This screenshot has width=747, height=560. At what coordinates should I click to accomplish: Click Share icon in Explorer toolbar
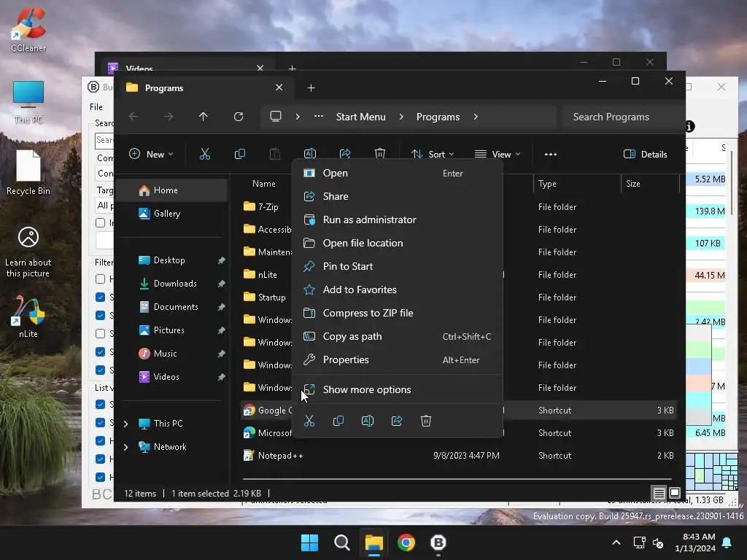coord(345,153)
